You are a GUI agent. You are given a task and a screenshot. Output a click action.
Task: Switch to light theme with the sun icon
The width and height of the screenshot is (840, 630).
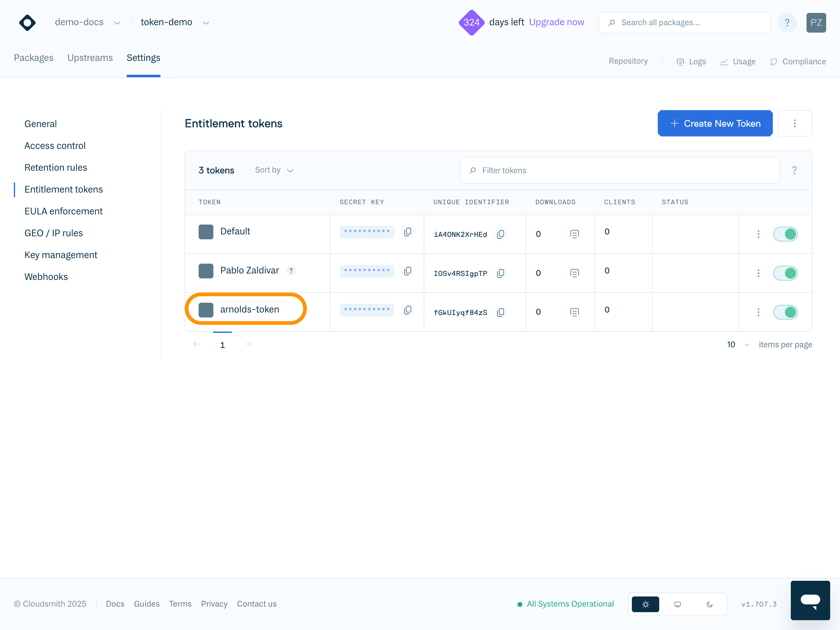(x=645, y=604)
